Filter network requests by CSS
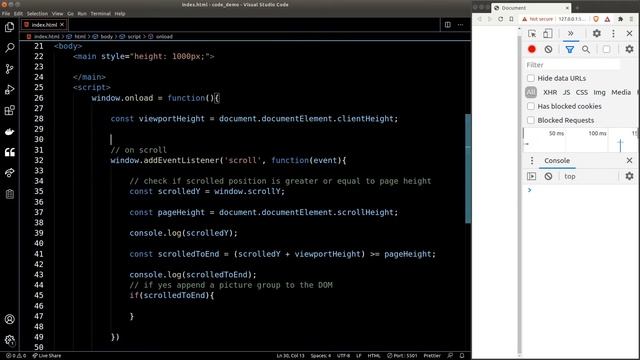The image size is (640, 360). pos(582,92)
